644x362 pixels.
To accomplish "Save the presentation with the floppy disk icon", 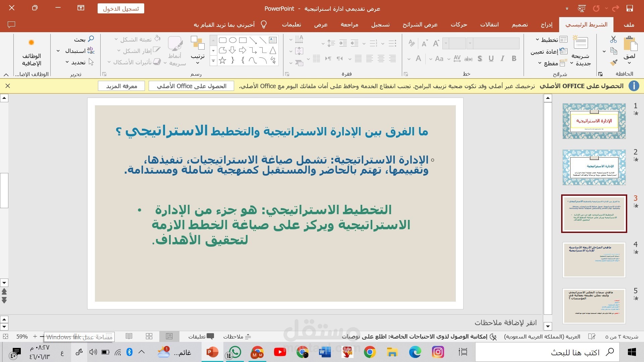I will 629,8.
